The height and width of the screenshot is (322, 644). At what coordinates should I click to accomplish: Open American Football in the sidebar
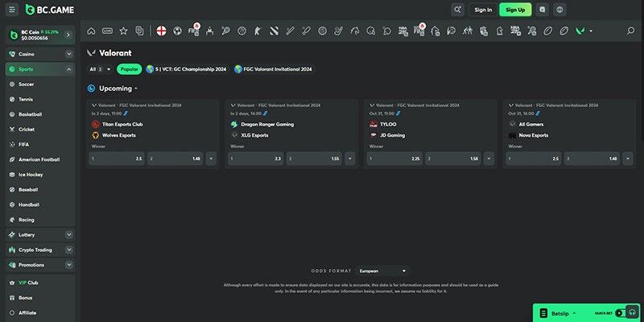pos(40,159)
